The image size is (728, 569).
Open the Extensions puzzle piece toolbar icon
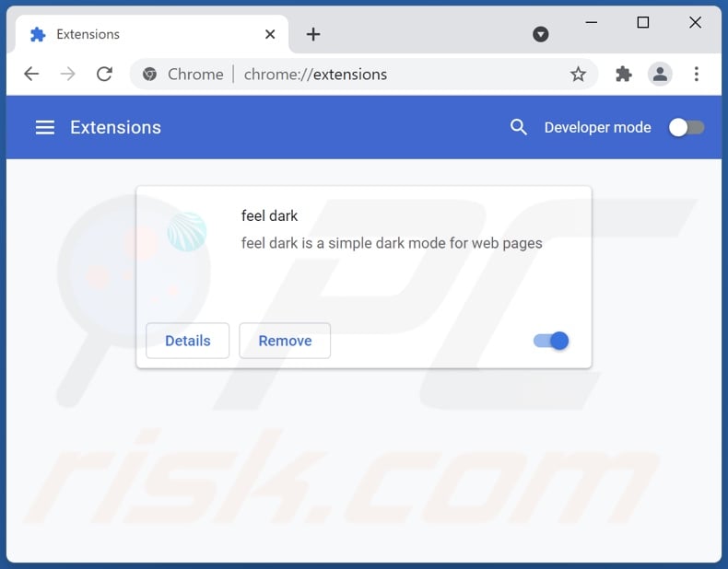point(623,75)
